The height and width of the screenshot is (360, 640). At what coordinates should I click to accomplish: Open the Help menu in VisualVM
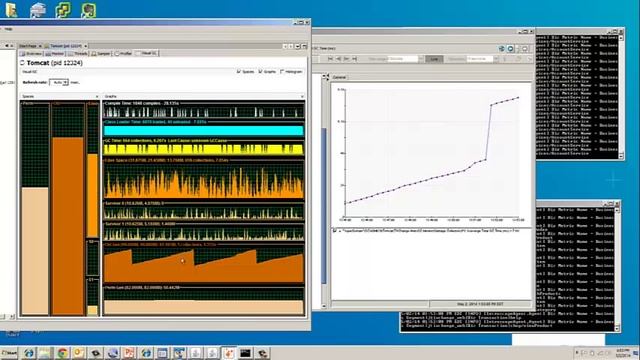click(8, 29)
